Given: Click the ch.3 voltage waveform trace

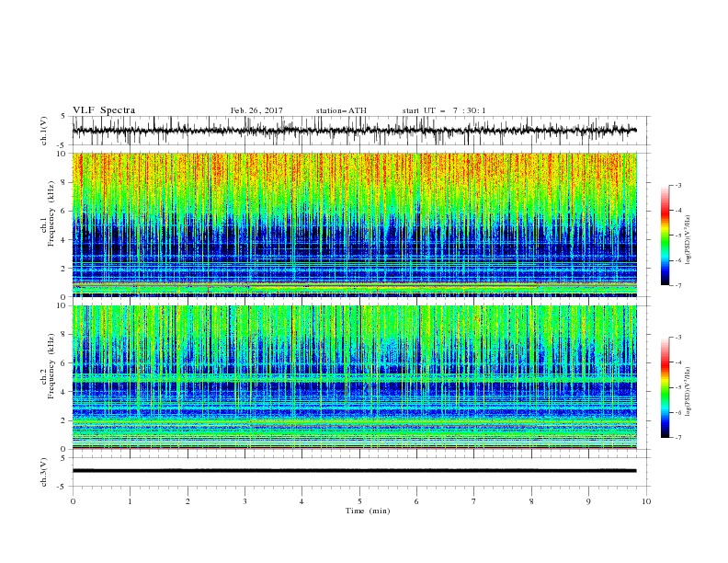Looking at the screenshot, I should point(354,471).
